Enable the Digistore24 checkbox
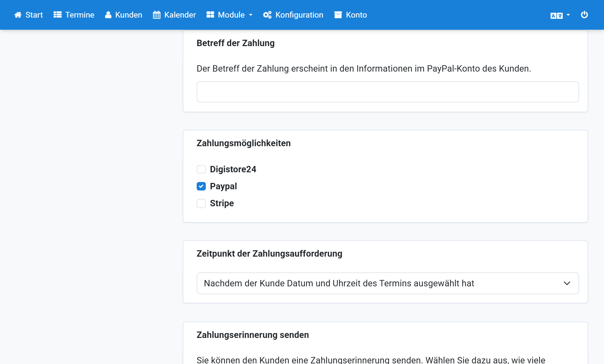Image resolution: width=604 pixels, height=364 pixels. 201,169
